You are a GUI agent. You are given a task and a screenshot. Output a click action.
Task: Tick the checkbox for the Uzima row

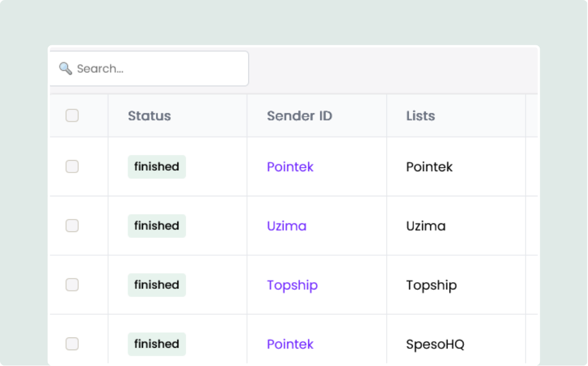click(72, 226)
